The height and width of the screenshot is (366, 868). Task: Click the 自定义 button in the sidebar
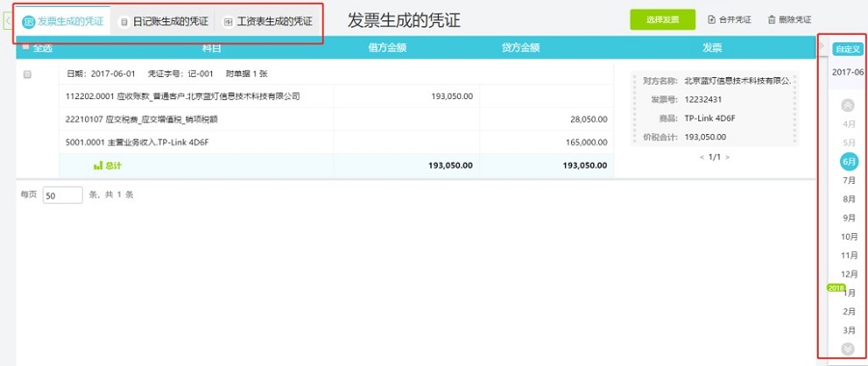848,49
